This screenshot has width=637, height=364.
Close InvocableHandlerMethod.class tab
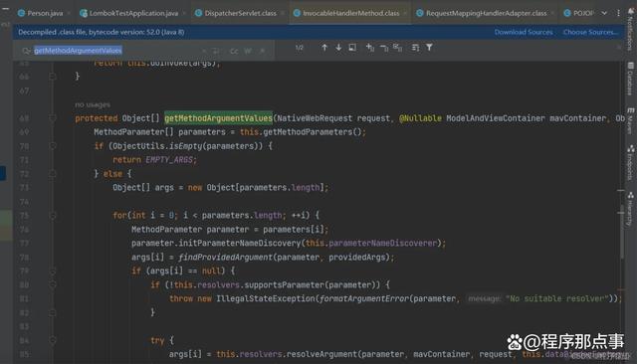click(405, 13)
